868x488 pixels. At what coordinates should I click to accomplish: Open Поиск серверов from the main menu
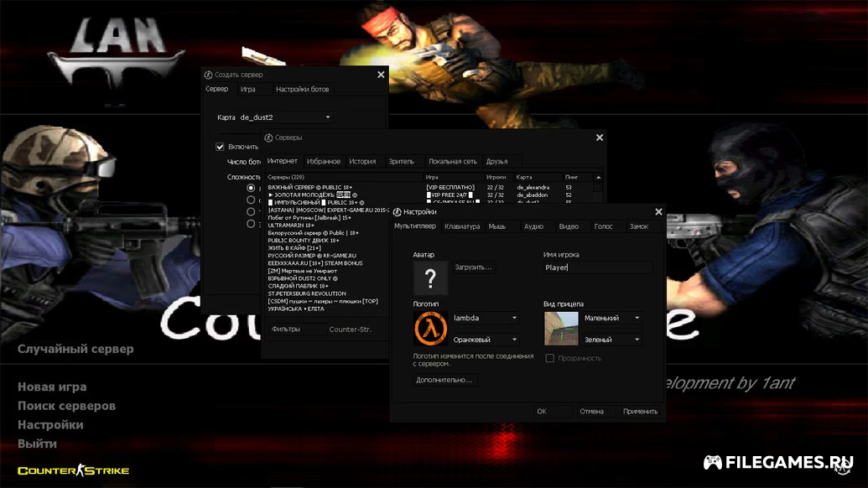[66, 406]
